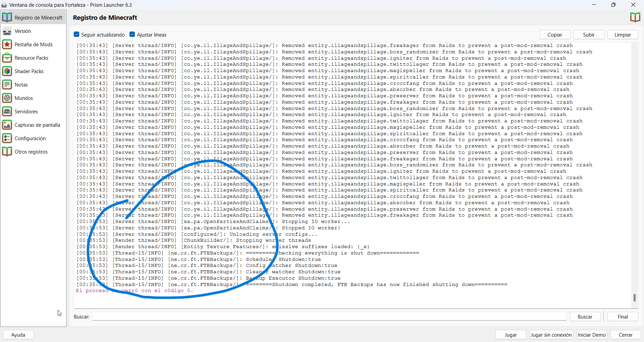
Task: Select the Shader Packs icon
Action: (7, 71)
